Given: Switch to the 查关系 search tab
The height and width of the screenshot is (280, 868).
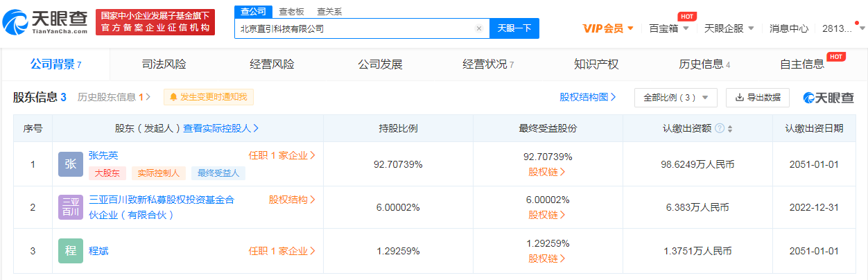Looking at the screenshot, I should coord(329,11).
